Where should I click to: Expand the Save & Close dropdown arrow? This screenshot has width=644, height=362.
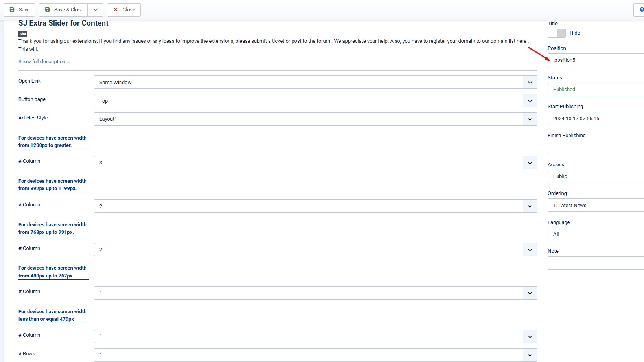pos(96,10)
